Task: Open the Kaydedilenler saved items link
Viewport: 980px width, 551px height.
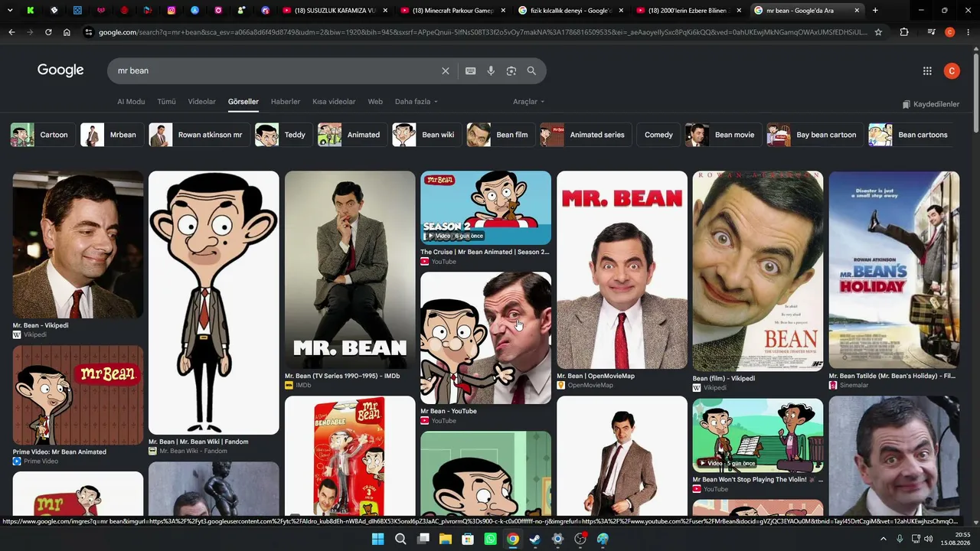Action: click(930, 104)
